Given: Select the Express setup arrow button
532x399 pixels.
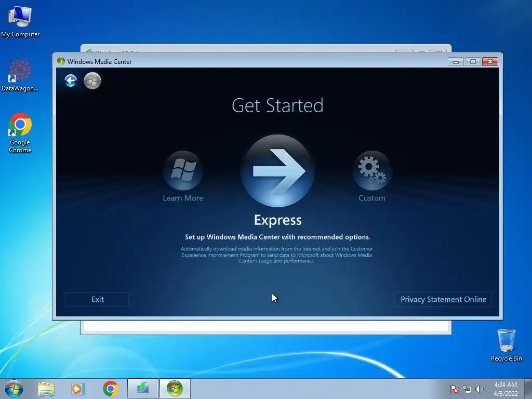Looking at the screenshot, I should [277, 170].
